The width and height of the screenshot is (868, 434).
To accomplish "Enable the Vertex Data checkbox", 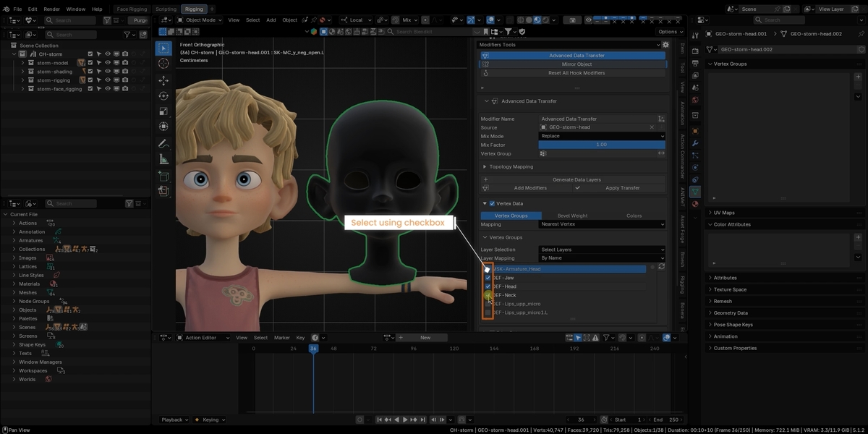I will click(492, 203).
